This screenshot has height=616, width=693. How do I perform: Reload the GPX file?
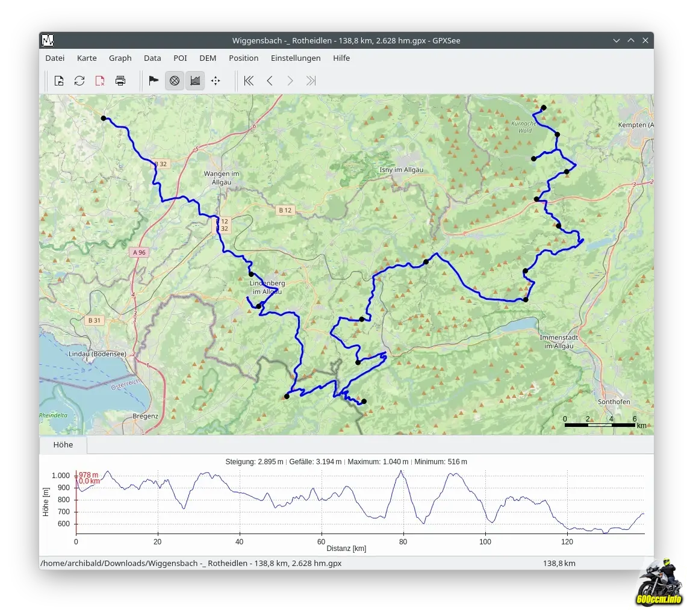(x=79, y=81)
